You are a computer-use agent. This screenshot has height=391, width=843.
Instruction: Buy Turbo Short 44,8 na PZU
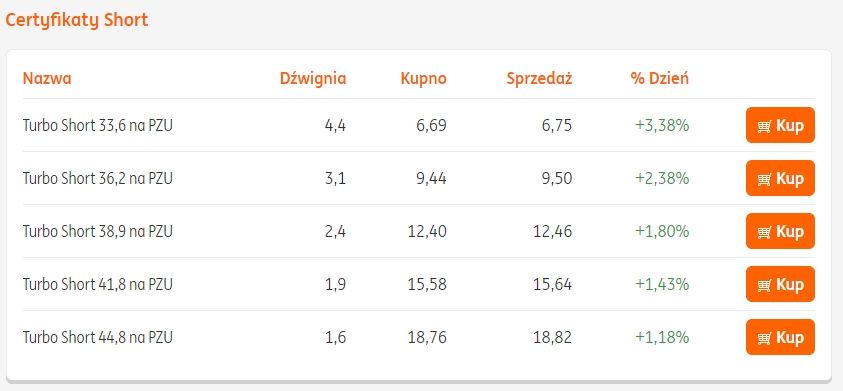pyautogui.click(x=780, y=337)
